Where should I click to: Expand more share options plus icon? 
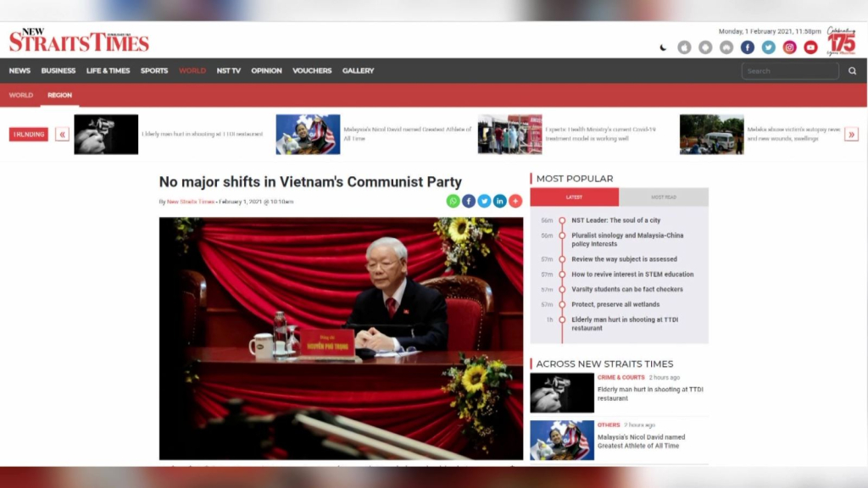click(x=515, y=201)
